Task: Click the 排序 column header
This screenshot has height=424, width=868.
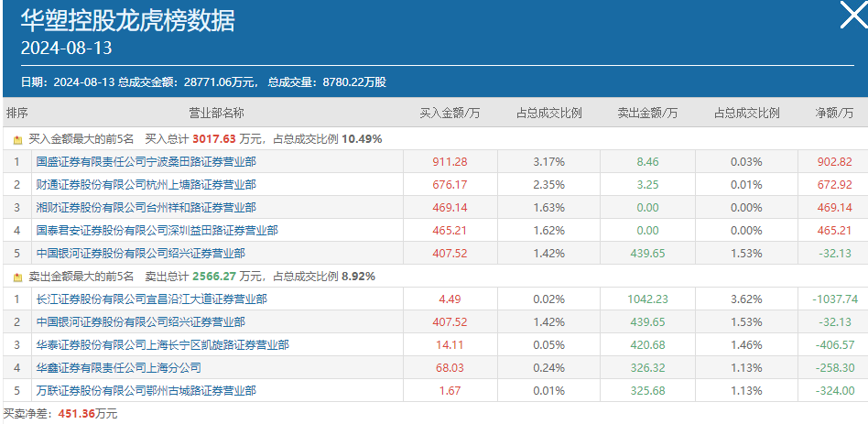Action: tap(16, 114)
